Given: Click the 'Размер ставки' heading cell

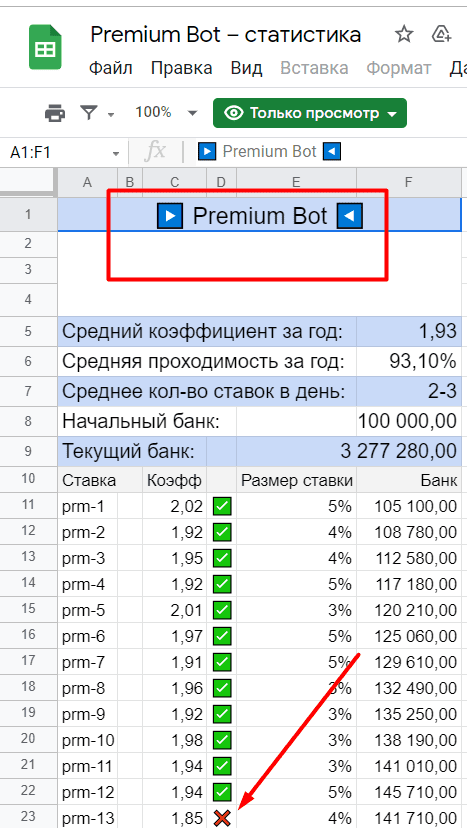Looking at the screenshot, I should (296, 479).
